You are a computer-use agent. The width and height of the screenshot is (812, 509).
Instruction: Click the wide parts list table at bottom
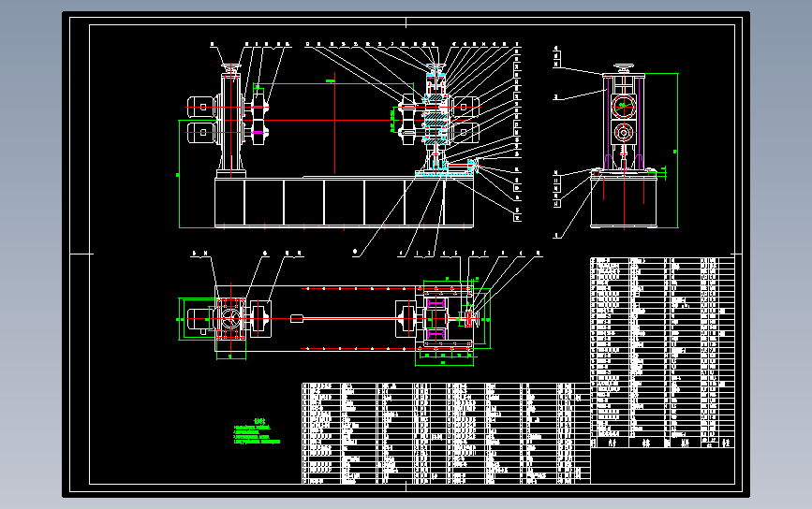(x=446, y=433)
